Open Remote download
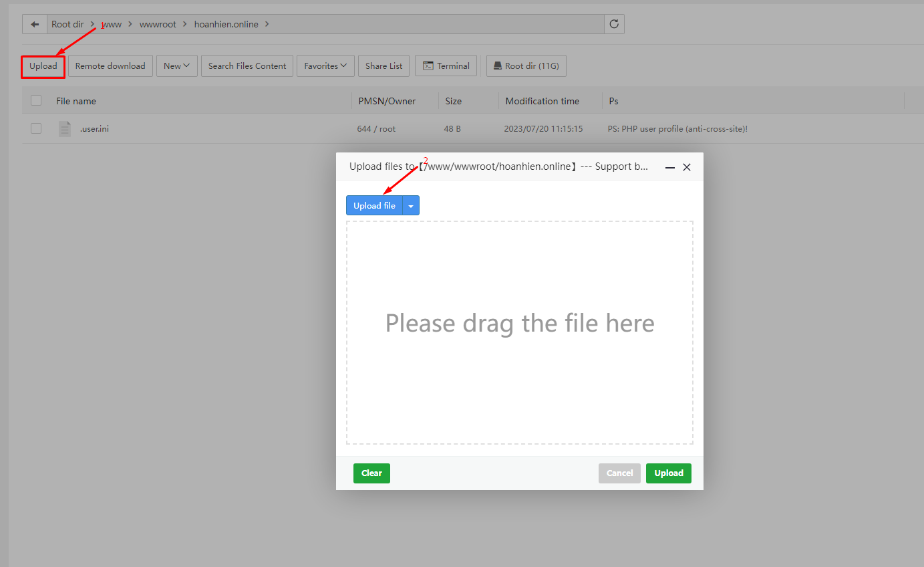 110,66
